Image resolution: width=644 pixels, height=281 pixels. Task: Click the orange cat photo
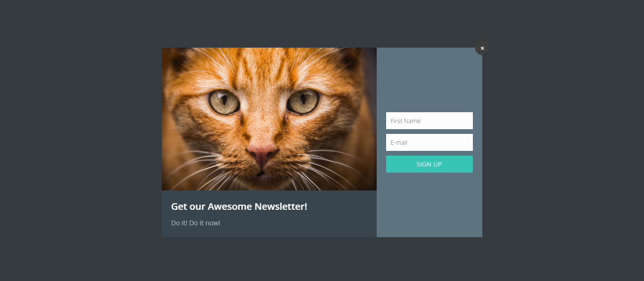tap(269, 119)
